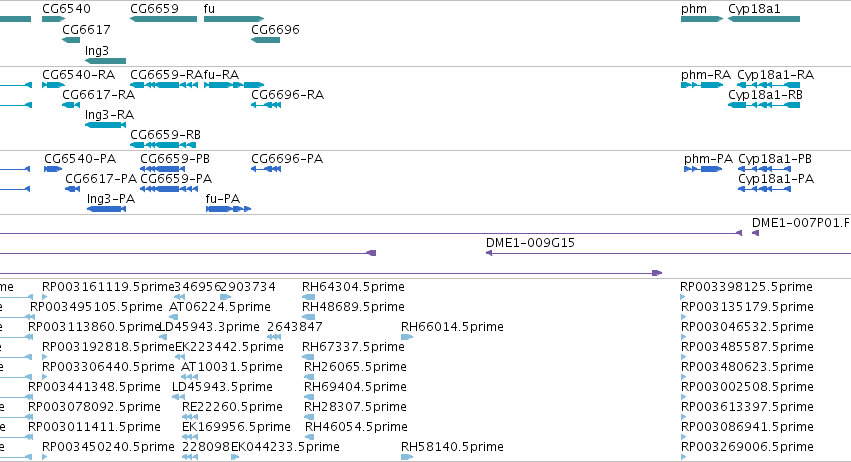Select EST EK169956.5prime

236,427
